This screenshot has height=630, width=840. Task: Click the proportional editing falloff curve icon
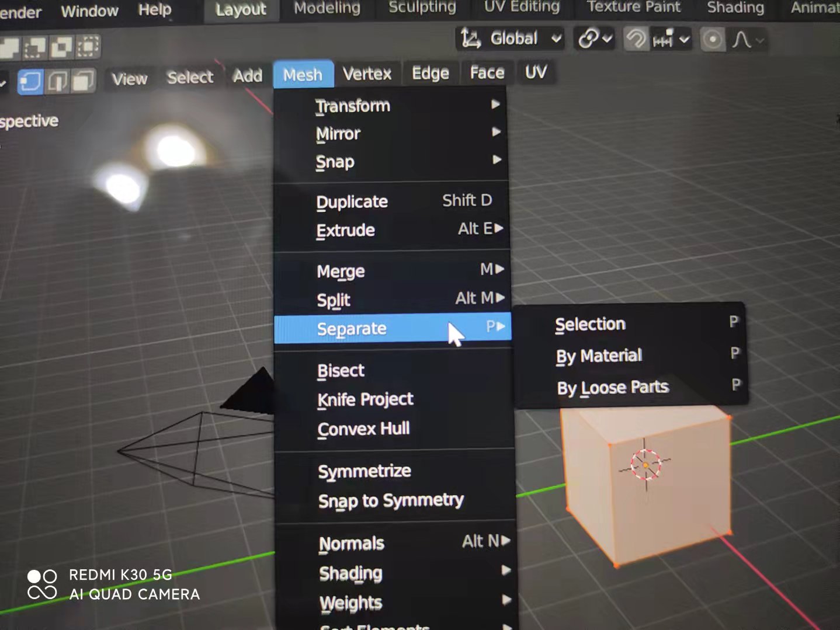point(741,39)
